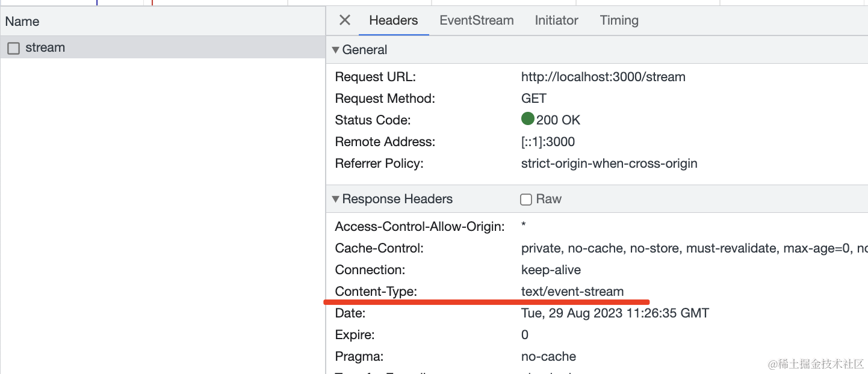
Task: Click the green 200 OK status icon
Action: point(528,119)
